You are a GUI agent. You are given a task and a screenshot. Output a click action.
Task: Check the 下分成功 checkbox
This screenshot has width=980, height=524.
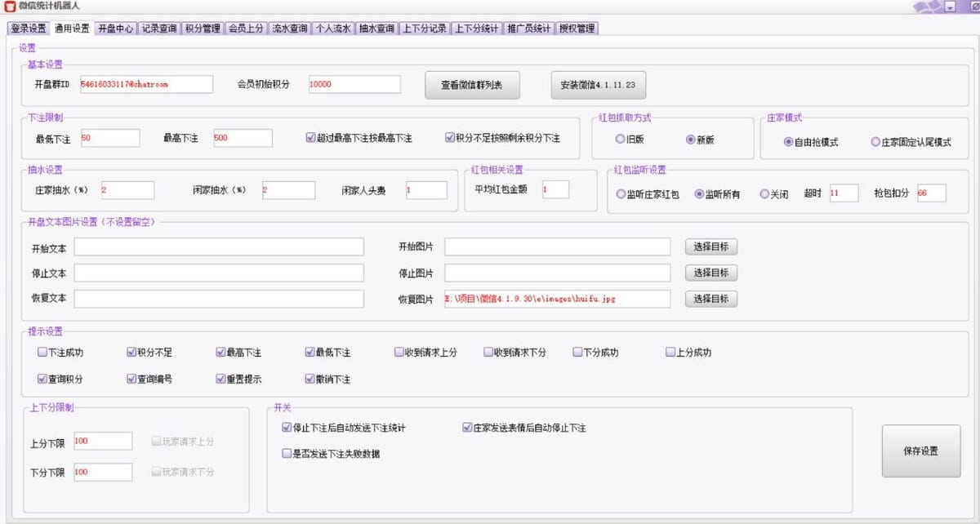pyautogui.click(x=595, y=353)
